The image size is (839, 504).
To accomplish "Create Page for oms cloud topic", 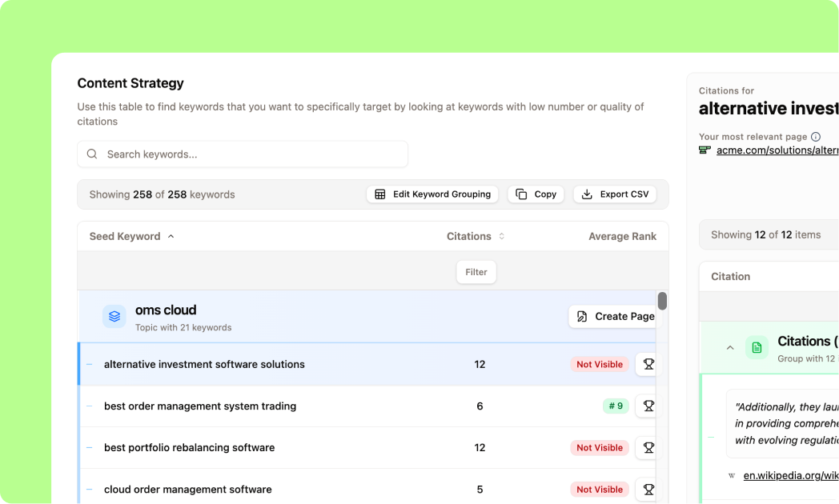I will click(616, 317).
